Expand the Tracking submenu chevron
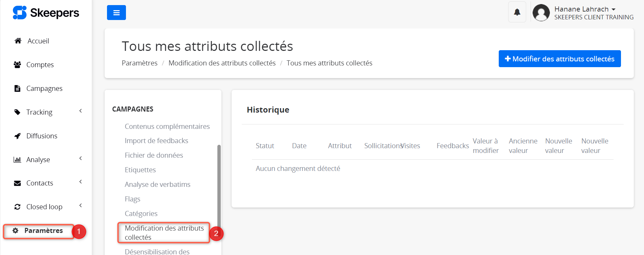This screenshot has width=644, height=255. (x=81, y=111)
